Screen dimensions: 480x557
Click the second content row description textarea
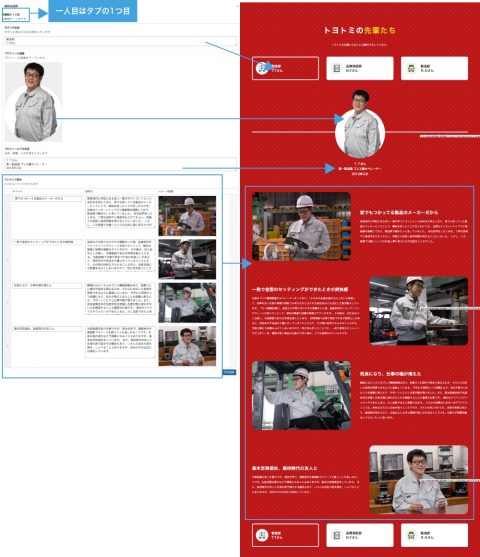[120, 255]
